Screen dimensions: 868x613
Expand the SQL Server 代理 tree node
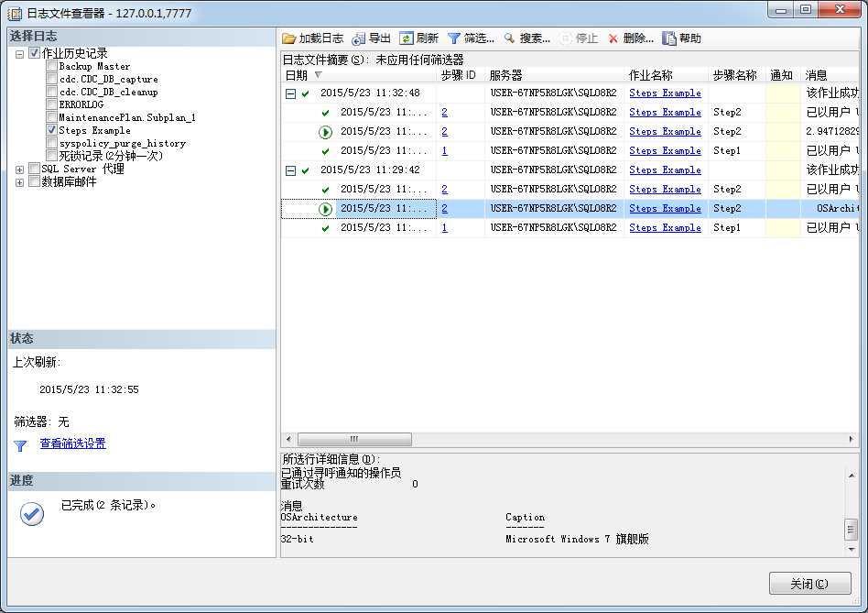pyautogui.click(x=19, y=170)
